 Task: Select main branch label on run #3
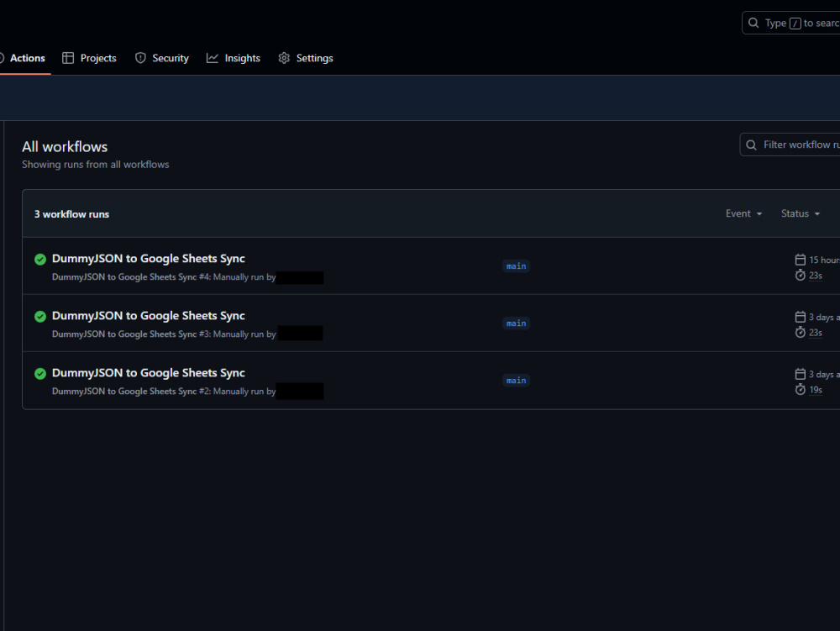516,323
